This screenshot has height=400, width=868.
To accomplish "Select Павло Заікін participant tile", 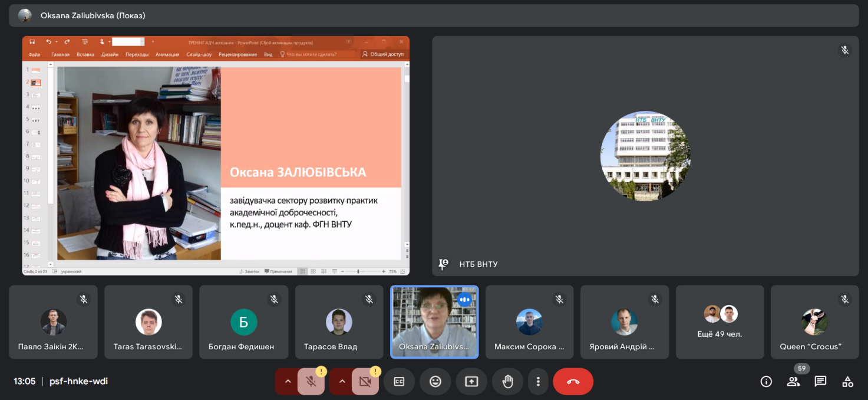I will coord(54,322).
